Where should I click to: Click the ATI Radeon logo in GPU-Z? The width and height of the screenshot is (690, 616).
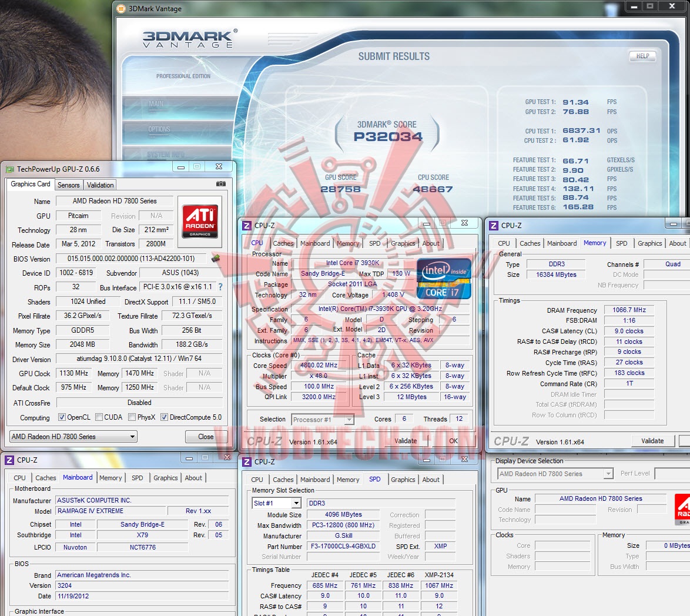click(x=200, y=220)
